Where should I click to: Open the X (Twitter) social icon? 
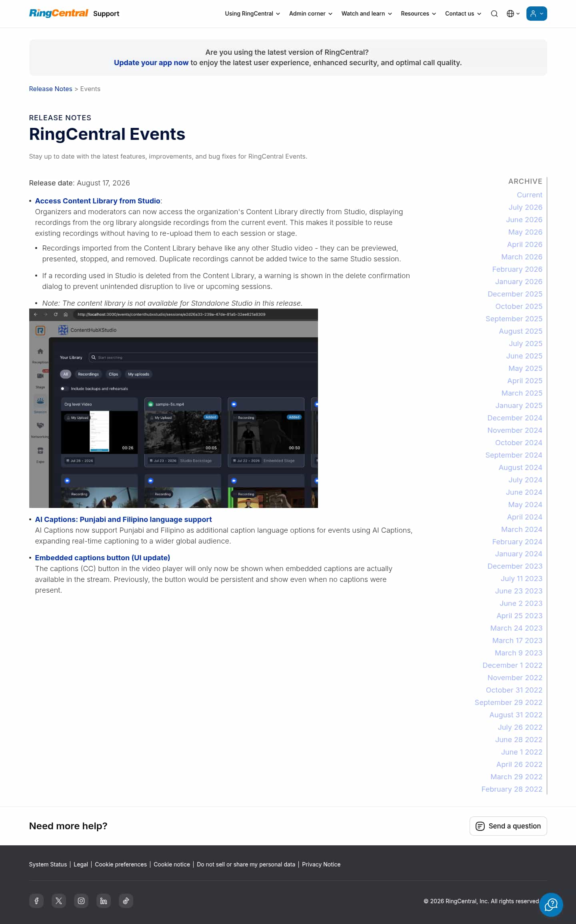(59, 901)
